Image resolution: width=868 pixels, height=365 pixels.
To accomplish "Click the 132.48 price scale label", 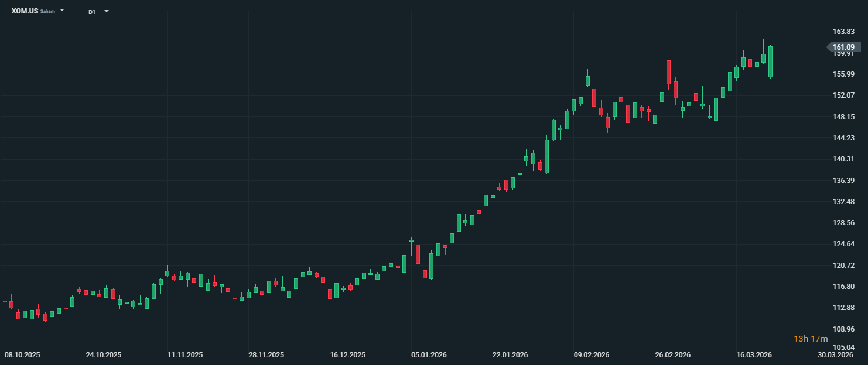I will 843,202.
